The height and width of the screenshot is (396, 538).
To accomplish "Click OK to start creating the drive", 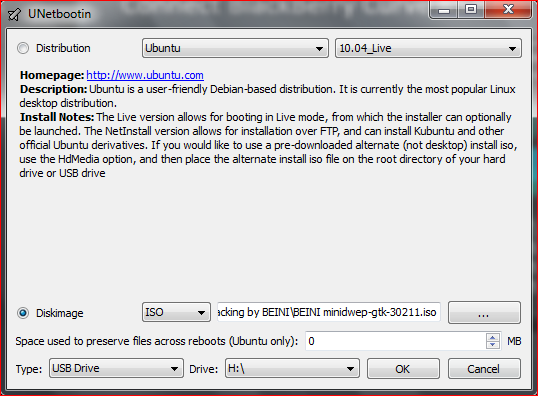I will coord(403,369).
